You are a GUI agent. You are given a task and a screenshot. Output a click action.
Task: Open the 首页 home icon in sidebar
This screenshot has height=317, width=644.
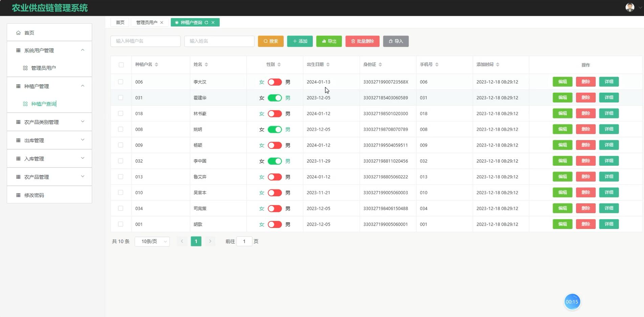(19, 32)
